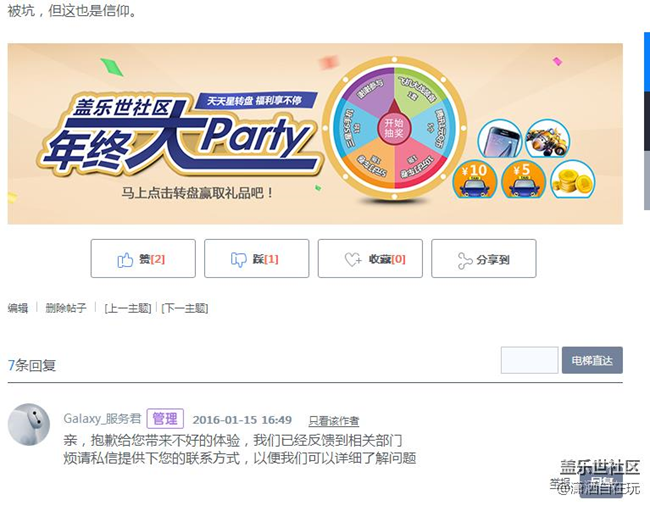Select the ¥5 taxi coupon prize icon
The height and width of the screenshot is (511, 650).
(523, 179)
